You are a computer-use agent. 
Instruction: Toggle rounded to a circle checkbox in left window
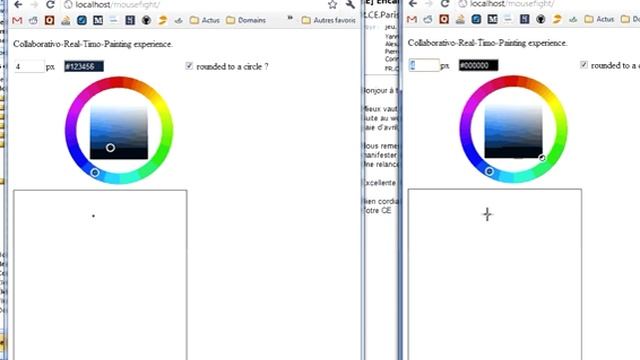click(189, 66)
